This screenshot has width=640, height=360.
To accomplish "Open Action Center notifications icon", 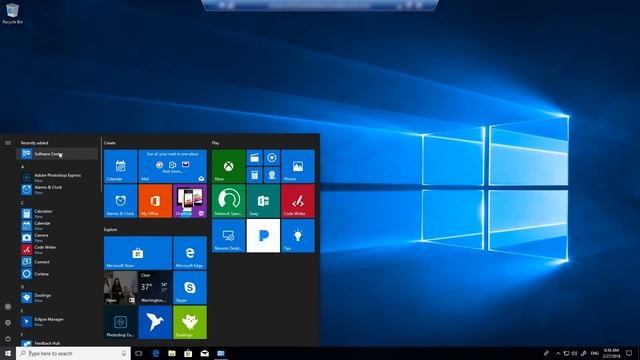I will (x=629, y=353).
